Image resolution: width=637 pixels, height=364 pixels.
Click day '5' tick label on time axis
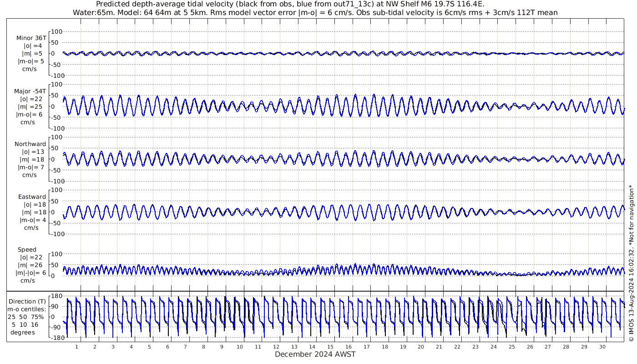point(149,347)
